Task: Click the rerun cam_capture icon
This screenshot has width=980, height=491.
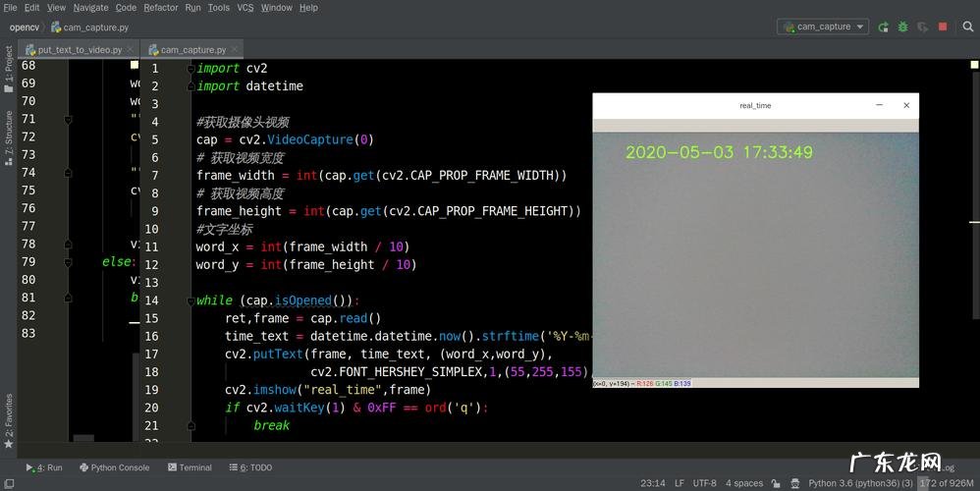Action: 884,27
